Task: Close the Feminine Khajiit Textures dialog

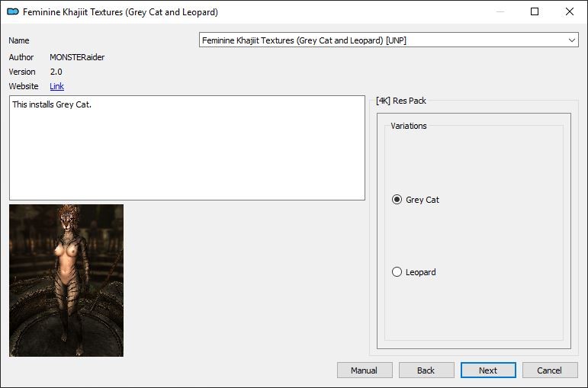Action: pos(569,11)
